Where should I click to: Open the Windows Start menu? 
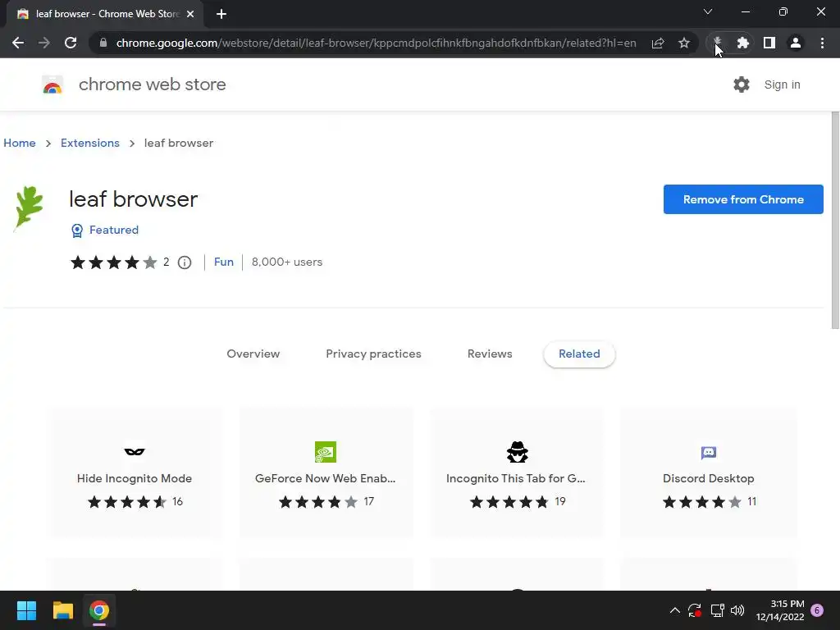[26, 610]
